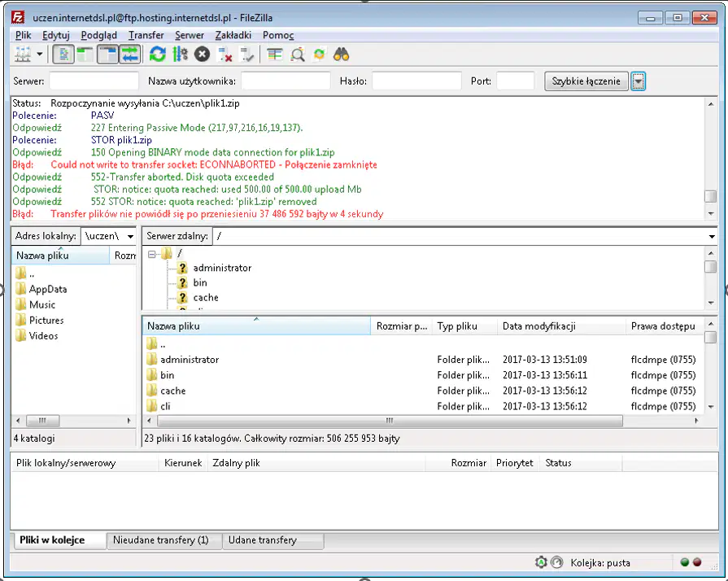Focus the Nazwa użytkownika field
The image size is (728, 581).
pos(286,81)
